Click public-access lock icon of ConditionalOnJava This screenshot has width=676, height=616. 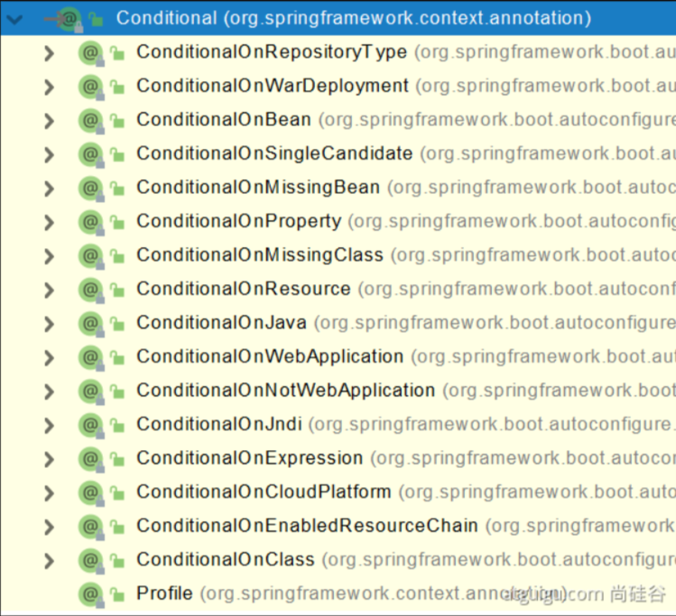click(116, 324)
